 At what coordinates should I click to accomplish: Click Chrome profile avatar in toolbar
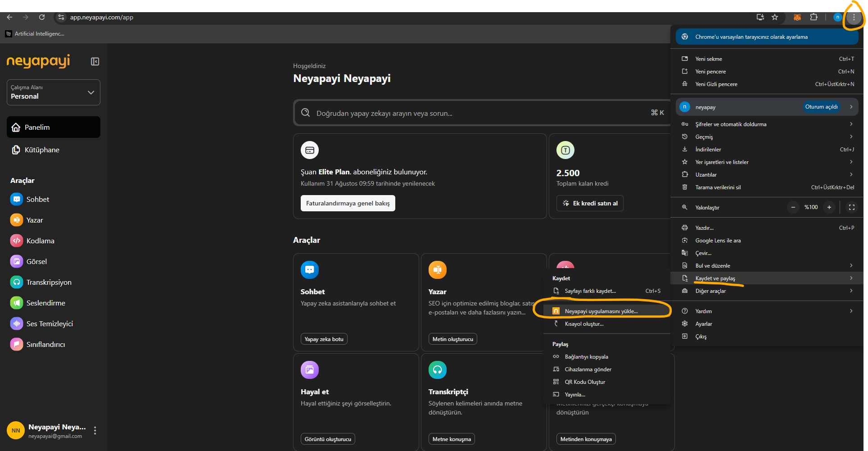(837, 17)
